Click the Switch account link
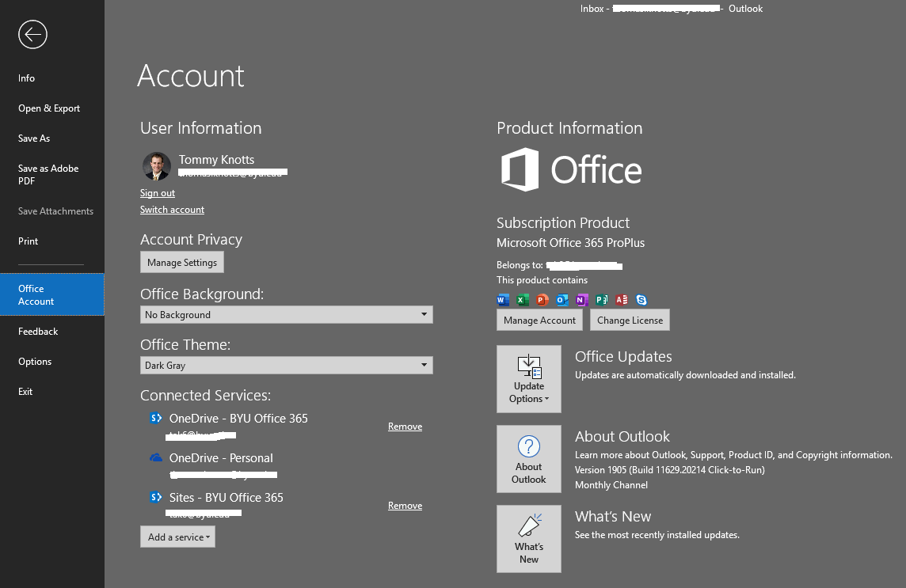Screen dimensions: 906x588 [172, 210]
